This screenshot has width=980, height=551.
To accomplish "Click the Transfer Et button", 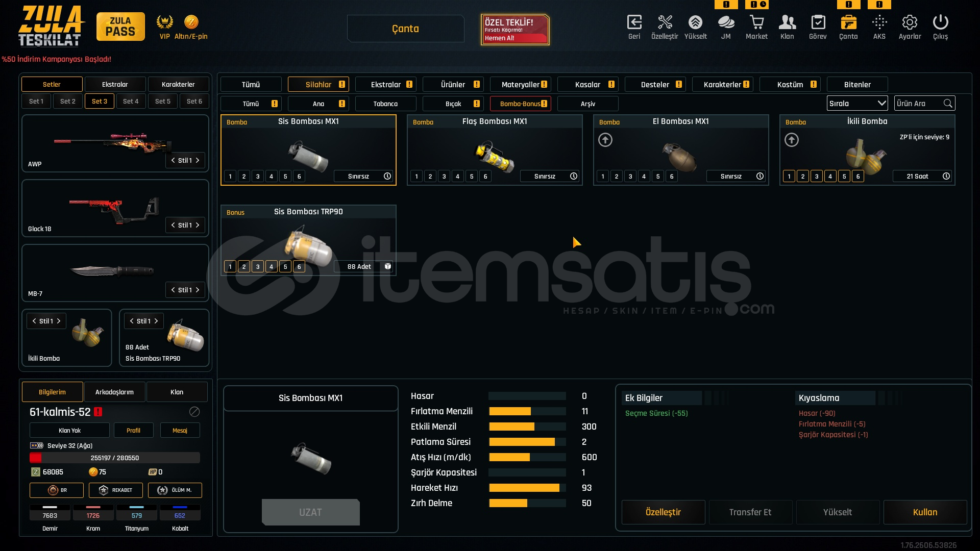I will 750,512.
